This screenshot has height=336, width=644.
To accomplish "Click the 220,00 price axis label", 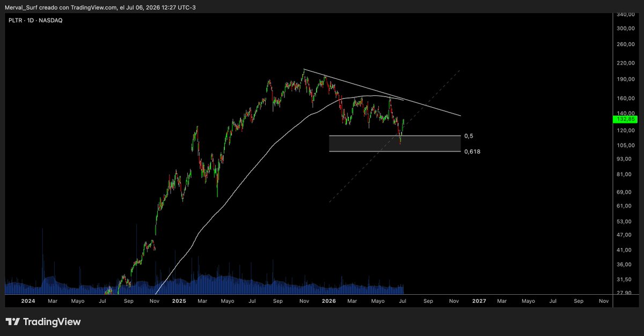I will tap(625, 63).
